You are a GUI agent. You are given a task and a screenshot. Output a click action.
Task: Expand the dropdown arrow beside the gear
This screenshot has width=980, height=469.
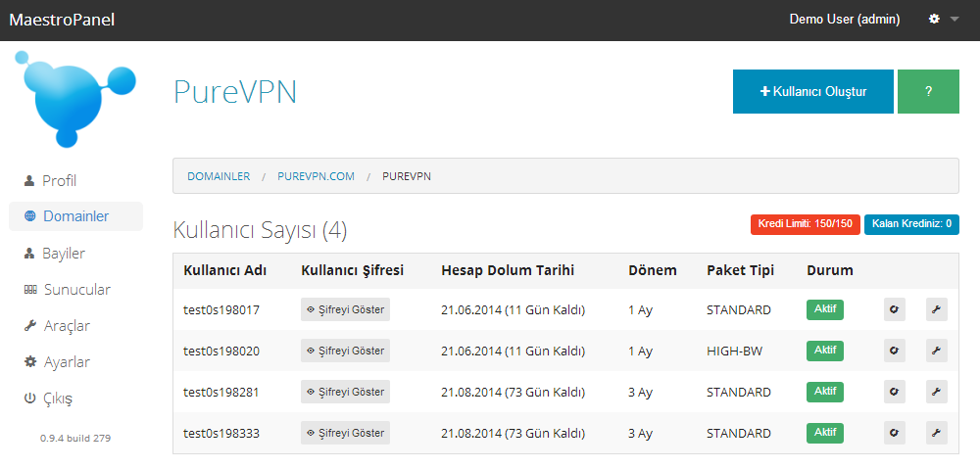954,20
